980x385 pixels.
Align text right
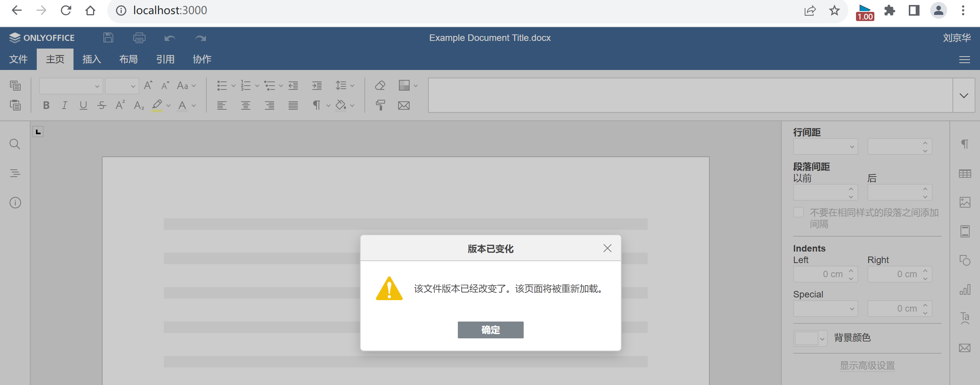click(x=269, y=105)
